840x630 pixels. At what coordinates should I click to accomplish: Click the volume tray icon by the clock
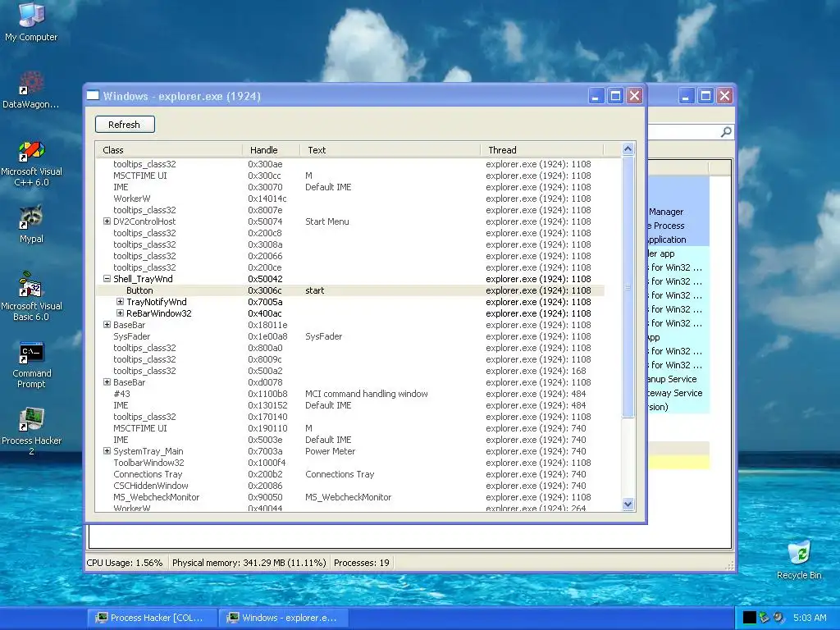778,618
